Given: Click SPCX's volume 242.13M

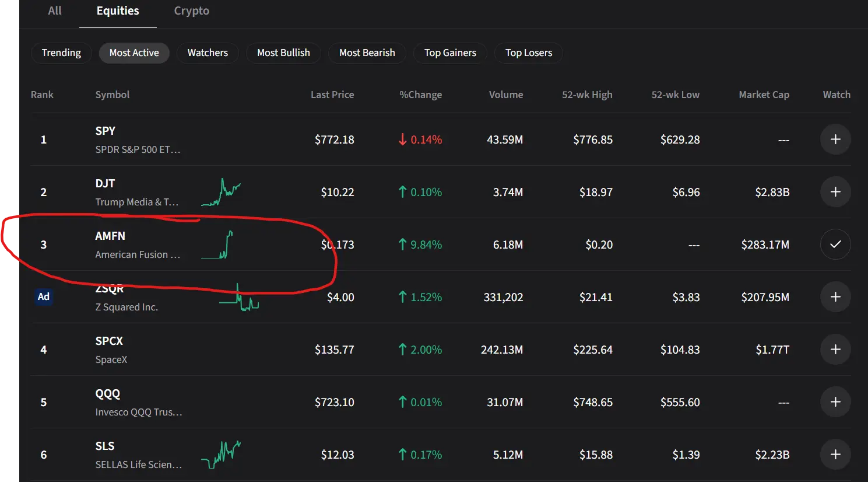Looking at the screenshot, I should coord(502,350).
